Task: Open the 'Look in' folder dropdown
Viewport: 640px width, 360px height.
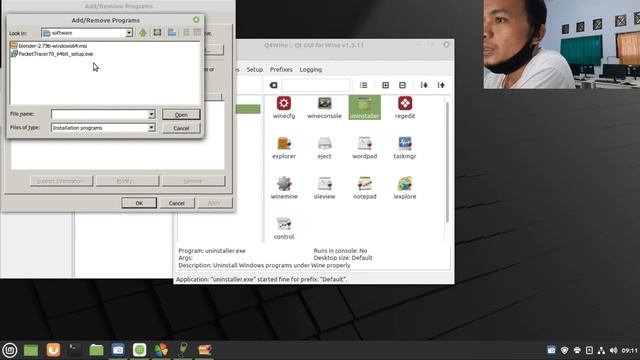Action: tap(129, 33)
